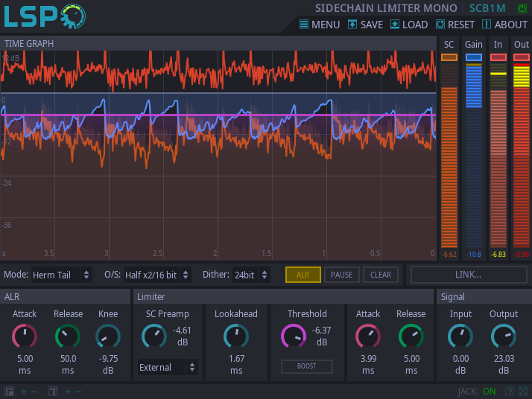Click the RESET circular arrow icon

pyautogui.click(x=440, y=25)
